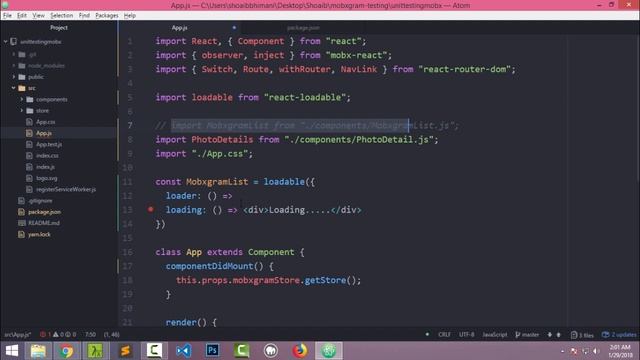Click the red linter error dot on line 13
The width and height of the screenshot is (640, 360).
[x=151, y=209]
